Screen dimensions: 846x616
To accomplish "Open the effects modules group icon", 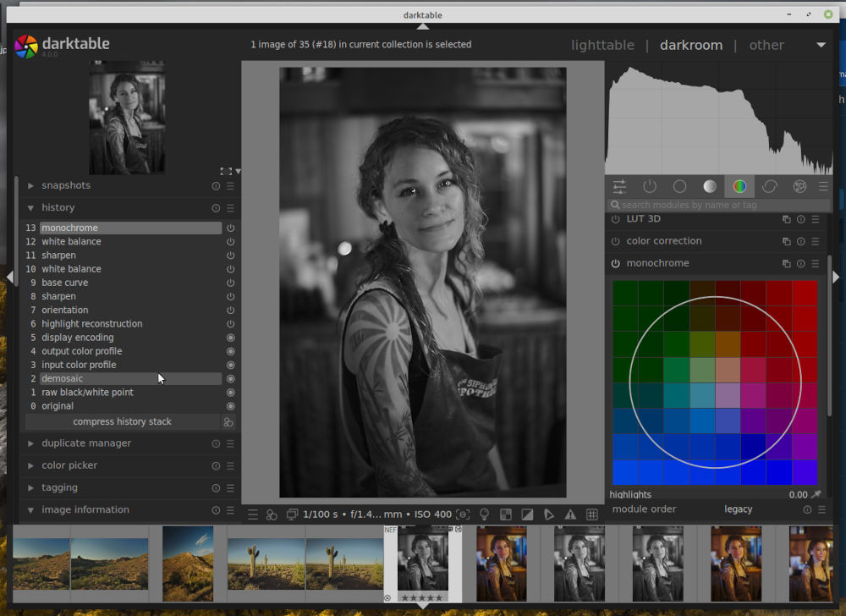I will tap(799, 187).
